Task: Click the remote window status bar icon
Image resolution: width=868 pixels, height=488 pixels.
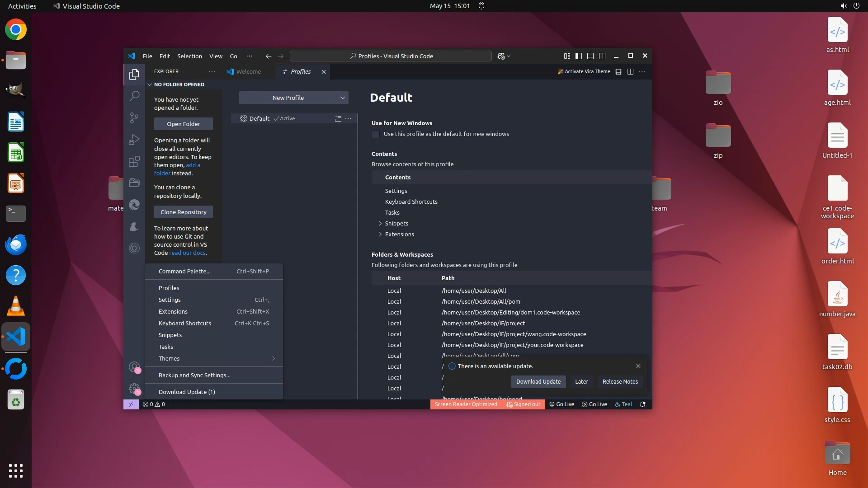Action: click(x=131, y=404)
